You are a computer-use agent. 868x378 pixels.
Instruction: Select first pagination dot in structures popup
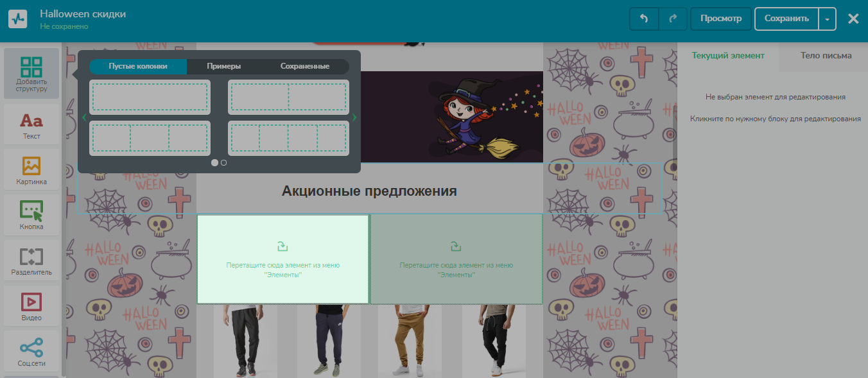(214, 163)
